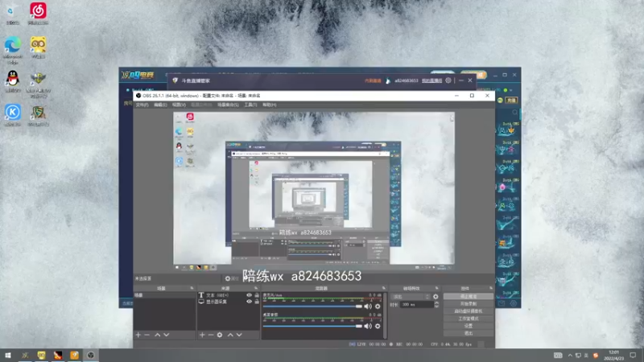Open the Recycle Bin desktop icon
The width and height of the screenshot is (644, 362).
12,14
